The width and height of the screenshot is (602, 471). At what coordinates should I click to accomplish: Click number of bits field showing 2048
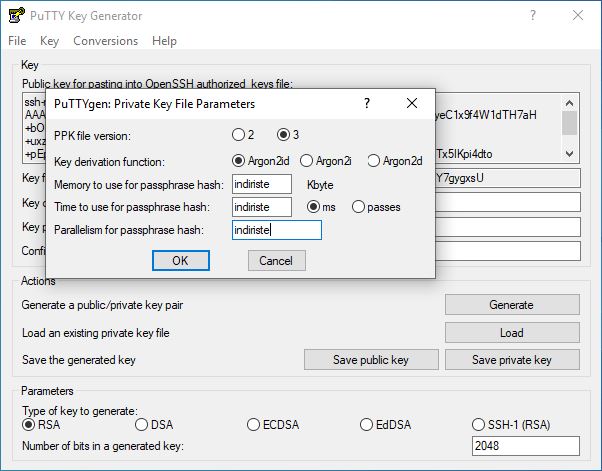click(x=526, y=446)
